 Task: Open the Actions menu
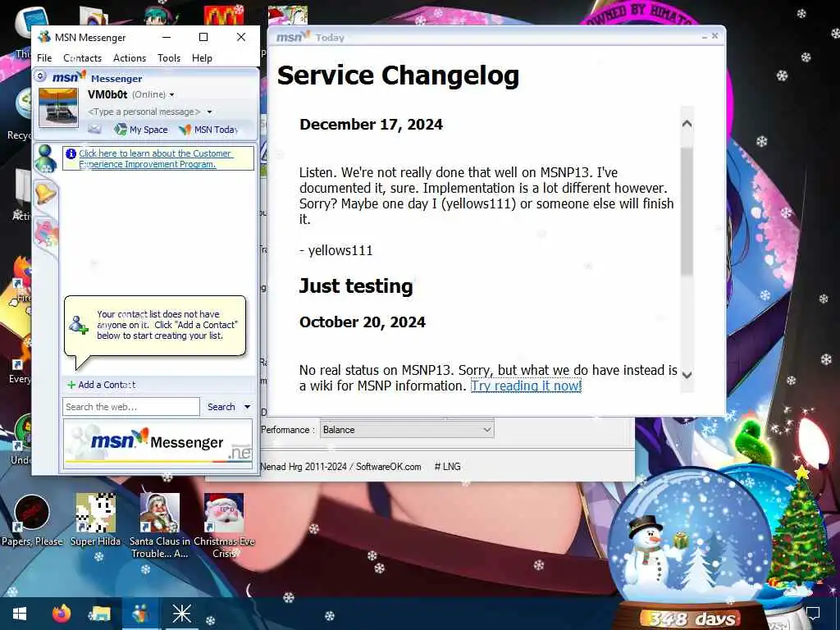(130, 58)
